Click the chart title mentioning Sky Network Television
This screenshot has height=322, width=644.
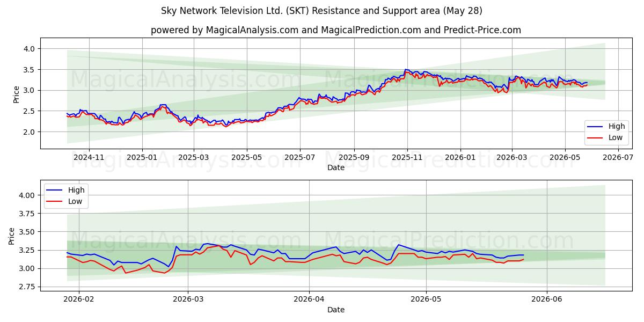click(321, 11)
